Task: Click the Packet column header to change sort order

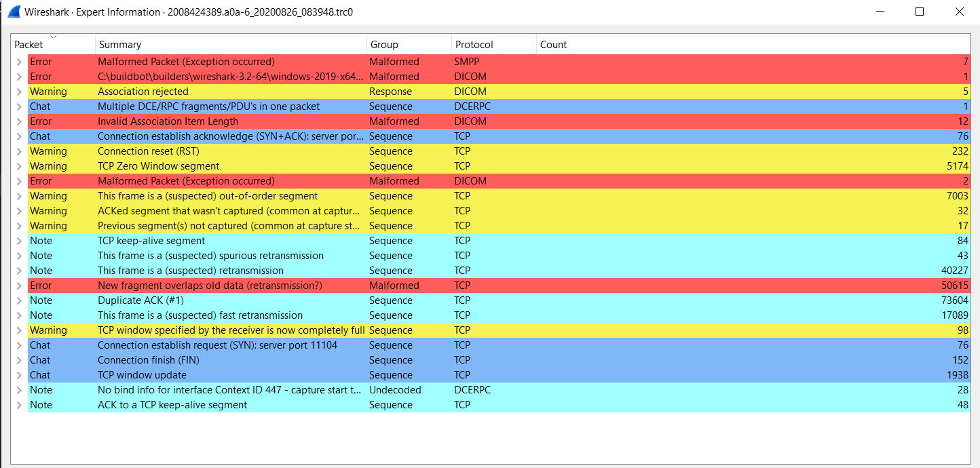Action: [x=33, y=44]
